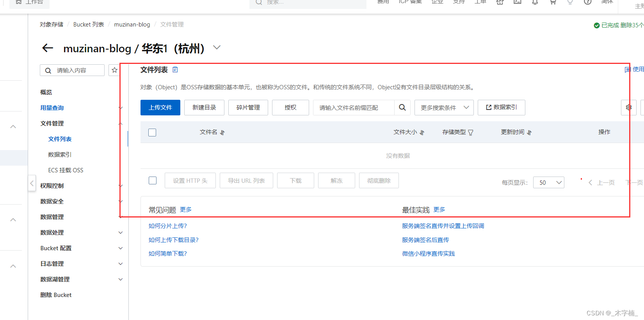
Task: Click the 解冻 button
Action: (x=336, y=180)
